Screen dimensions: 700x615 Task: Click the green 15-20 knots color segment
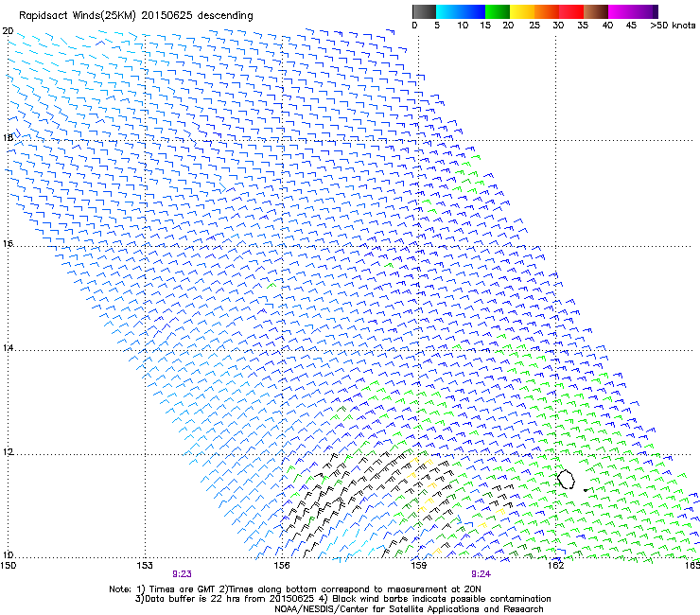pos(498,11)
